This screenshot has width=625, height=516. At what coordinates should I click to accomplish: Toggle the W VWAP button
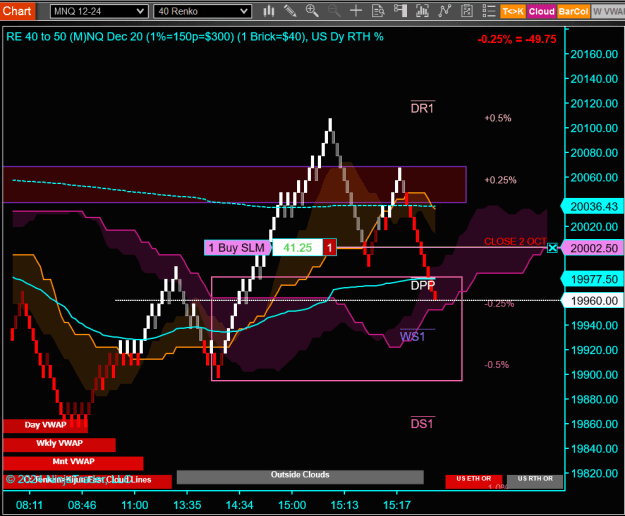(608, 12)
